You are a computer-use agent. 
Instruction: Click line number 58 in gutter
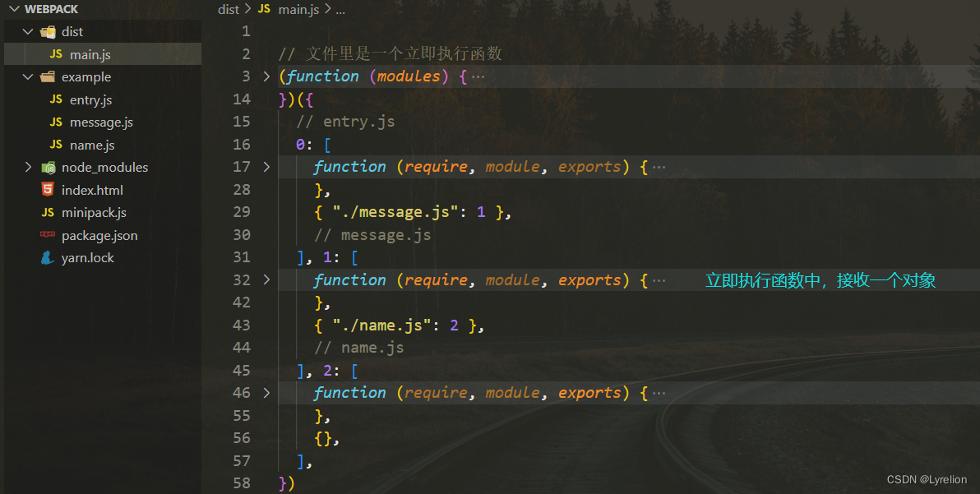(x=242, y=482)
